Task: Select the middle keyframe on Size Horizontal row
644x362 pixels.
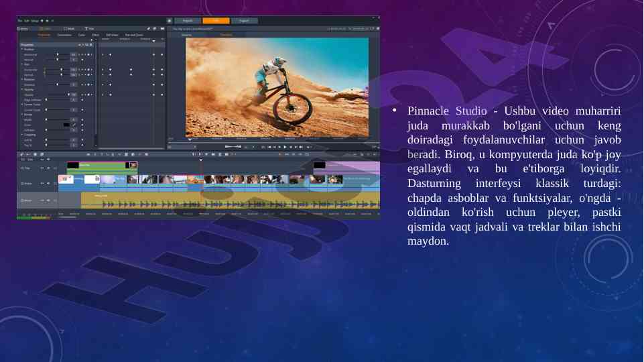Action: [x=131, y=70]
